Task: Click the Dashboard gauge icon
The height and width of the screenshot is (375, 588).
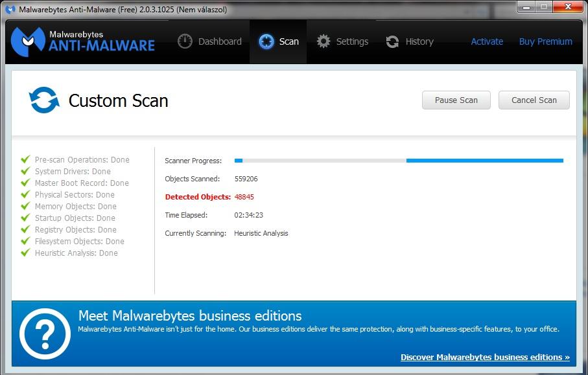Action: [x=185, y=41]
